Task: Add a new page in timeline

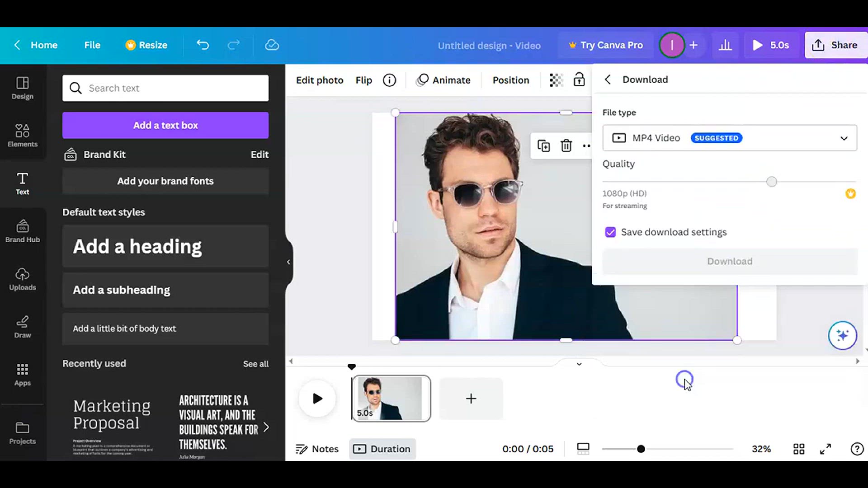Action: pyautogui.click(x=471, y=399)
